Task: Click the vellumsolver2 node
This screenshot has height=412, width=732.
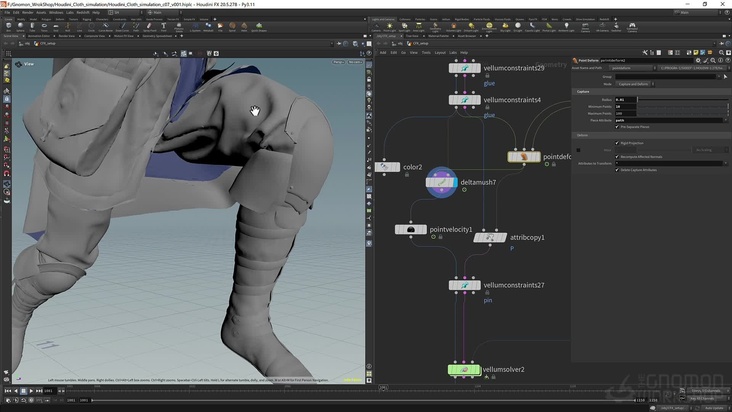Action: tap(465, 370)
